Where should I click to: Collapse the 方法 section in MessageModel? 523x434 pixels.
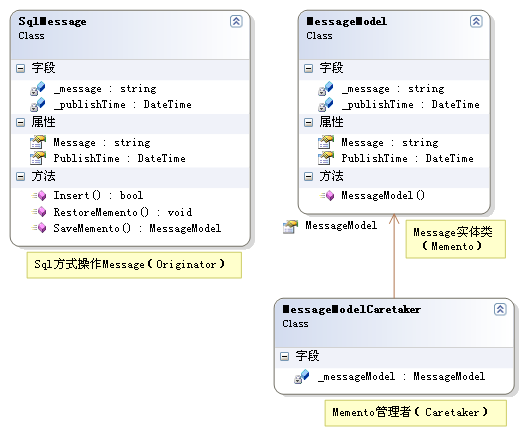click(309, 176)
